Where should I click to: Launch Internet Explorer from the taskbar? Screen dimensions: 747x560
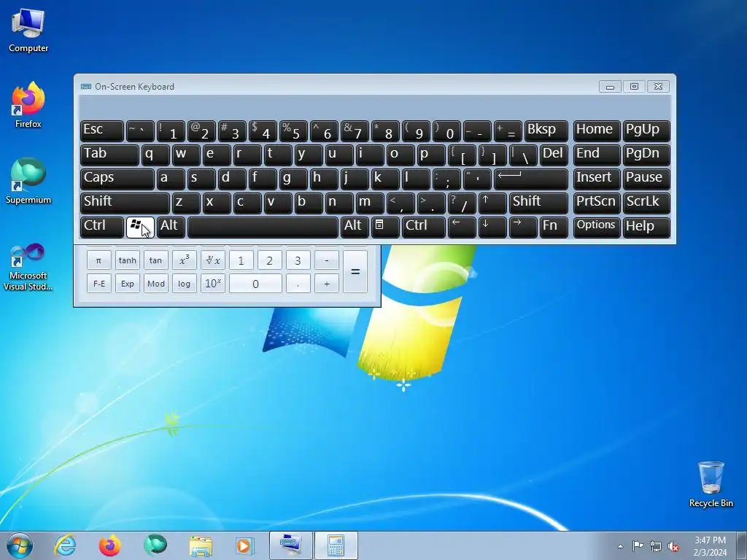[65, 545]
